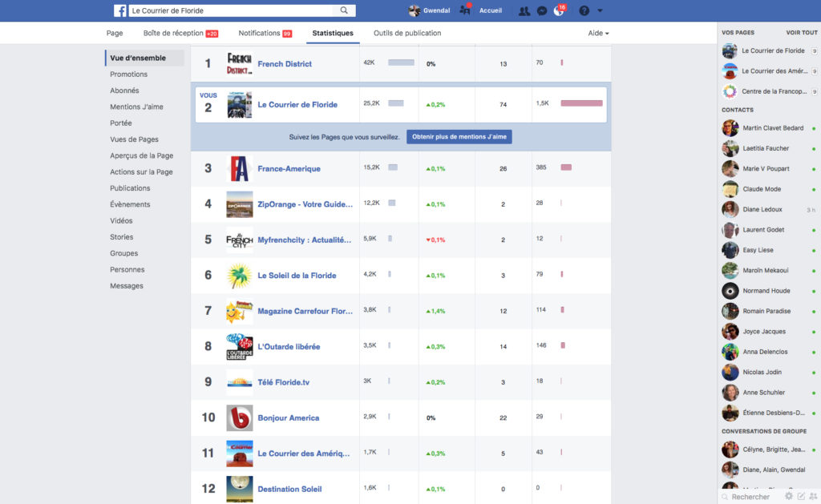Click the French District logo thumbnail
This screenshot has height=504, width=821.
239,64
